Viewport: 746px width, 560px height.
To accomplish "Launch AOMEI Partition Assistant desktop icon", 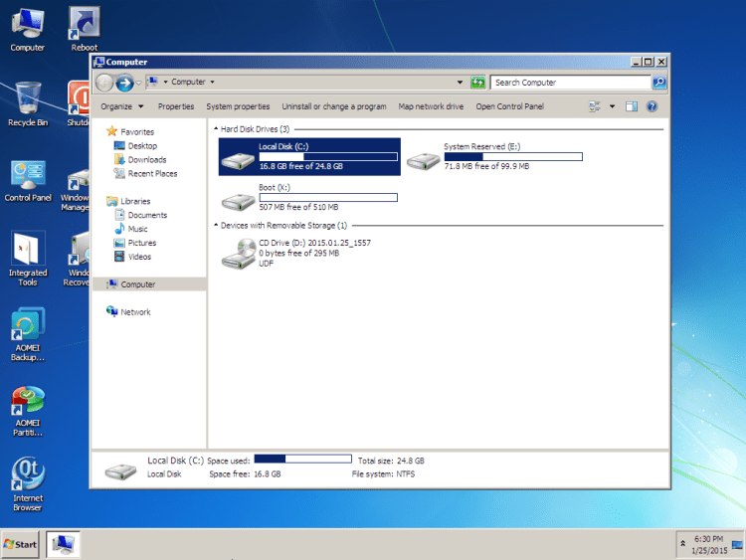I will 28,411.
